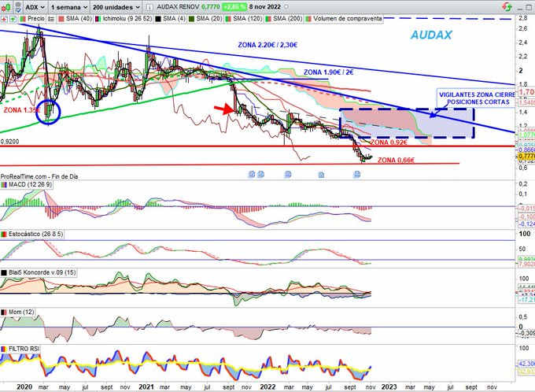Click the FILTRO RSI panel color icon
Screen dimensions: 535x392
click(x=4, y=349)
